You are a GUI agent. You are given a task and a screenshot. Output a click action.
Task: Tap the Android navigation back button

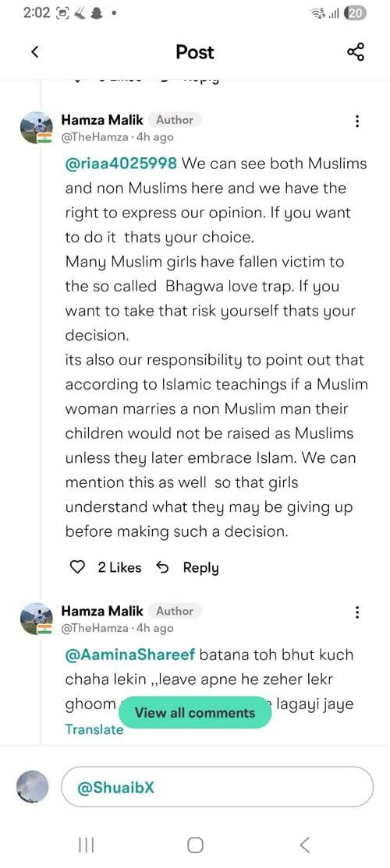[x=304, y=845]
